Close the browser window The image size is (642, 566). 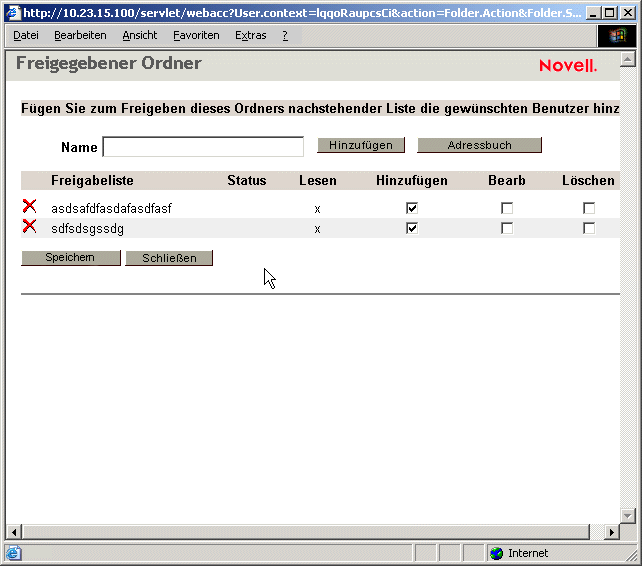(628, 13)
